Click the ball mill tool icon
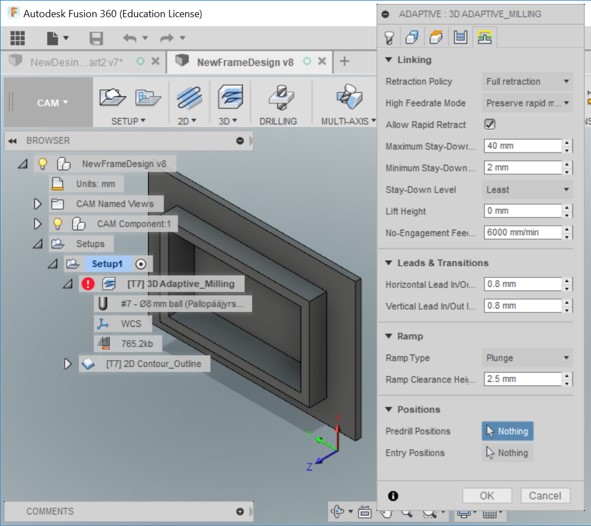This screenshot has width=591, height=526. [103, 304]
